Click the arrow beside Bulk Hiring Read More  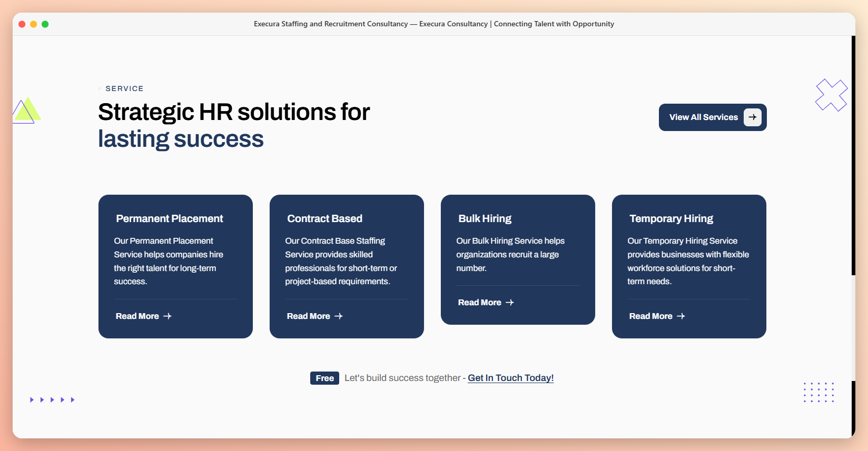510,303
